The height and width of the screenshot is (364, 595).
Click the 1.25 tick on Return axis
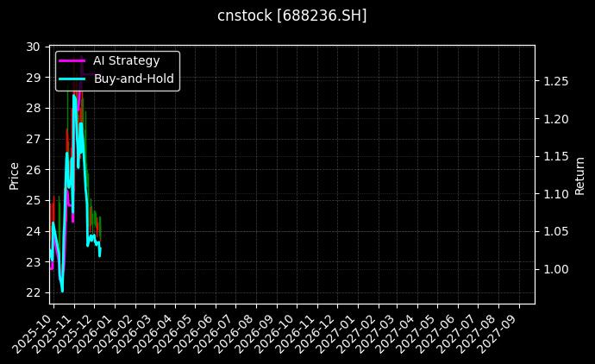click(554, 81)
